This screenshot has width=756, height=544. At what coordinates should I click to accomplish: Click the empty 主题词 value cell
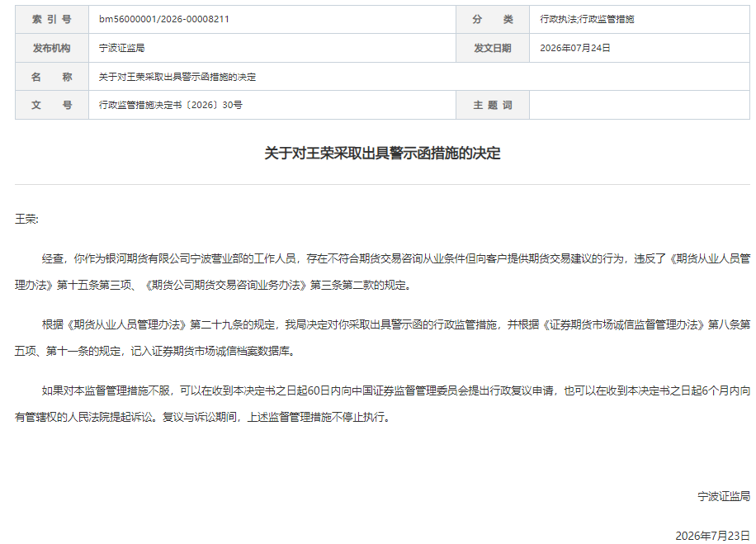pos(640,105)
